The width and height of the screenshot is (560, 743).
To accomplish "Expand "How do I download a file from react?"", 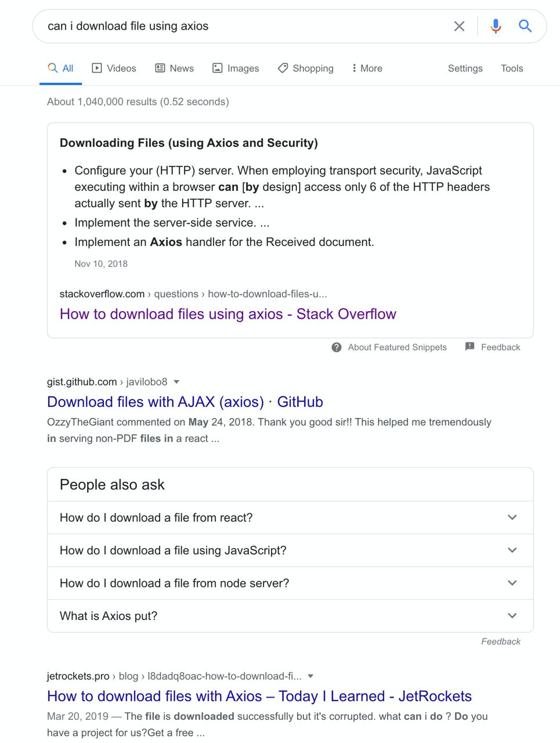I will [x=512, y=517].
